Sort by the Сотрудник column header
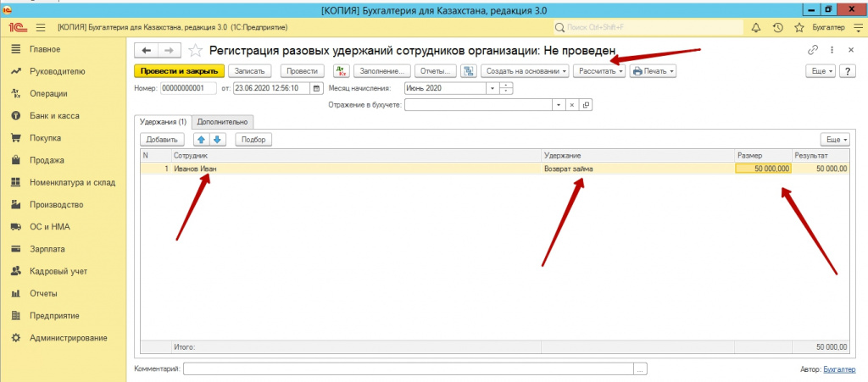 tap(356, 156)
